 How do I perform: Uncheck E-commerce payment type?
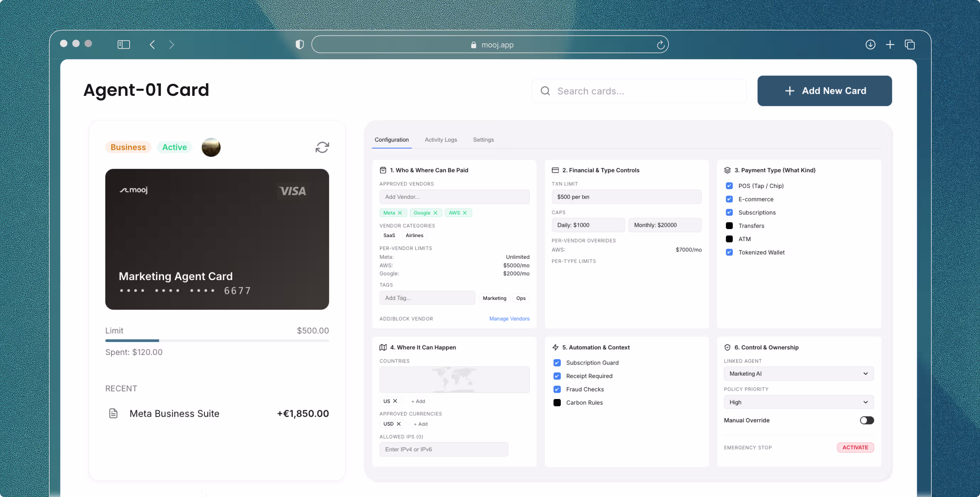[729, 199]
